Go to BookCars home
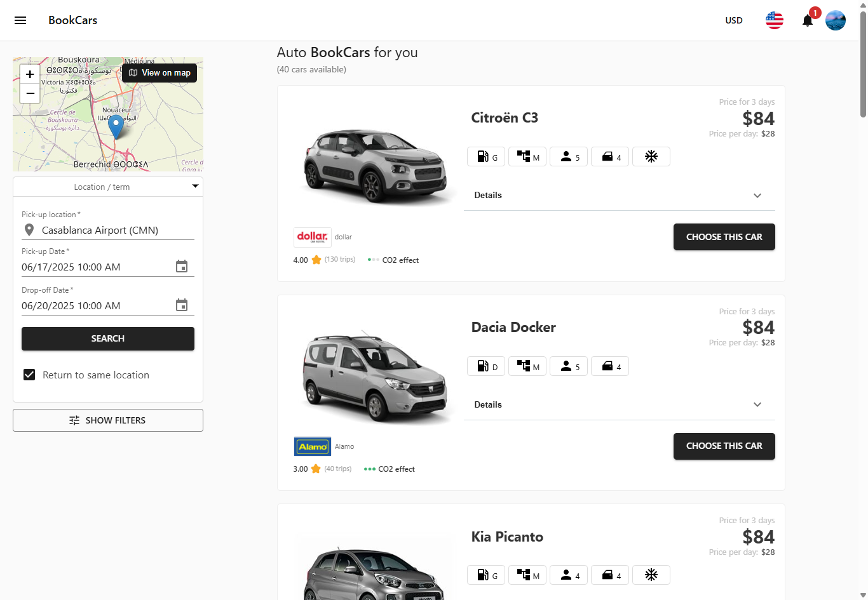This screenshot has height=600, width=868. [73, 20]
